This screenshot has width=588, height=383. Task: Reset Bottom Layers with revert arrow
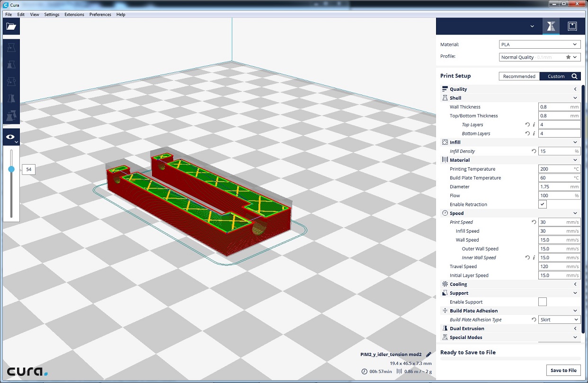[527, 134]
